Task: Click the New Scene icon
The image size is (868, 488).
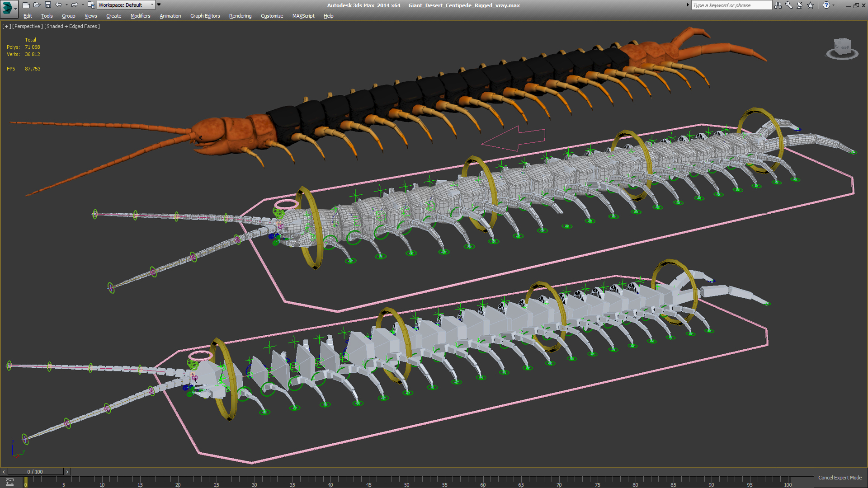Action: point(26,5)
